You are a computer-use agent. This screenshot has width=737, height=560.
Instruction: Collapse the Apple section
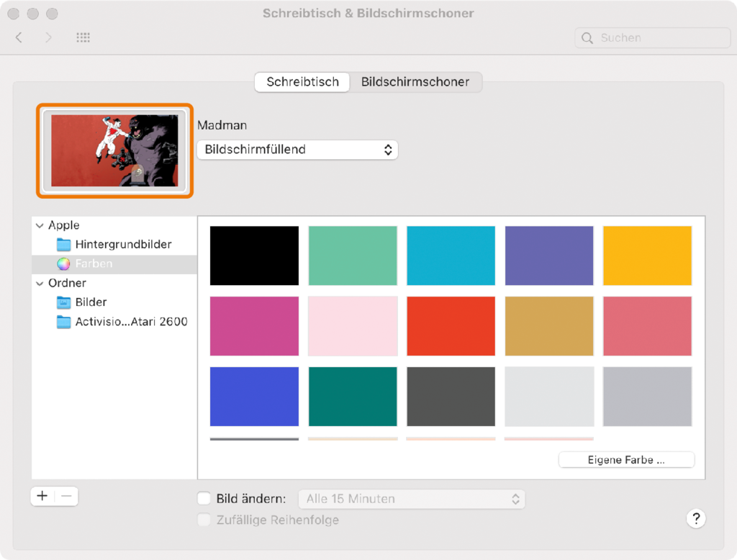(40, 225)
